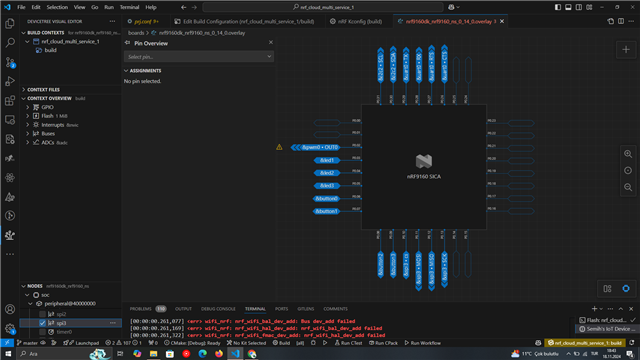Screen dimensions: 640x360
Task: Add a new terminal with plus icon
Action: coord(594,309)
